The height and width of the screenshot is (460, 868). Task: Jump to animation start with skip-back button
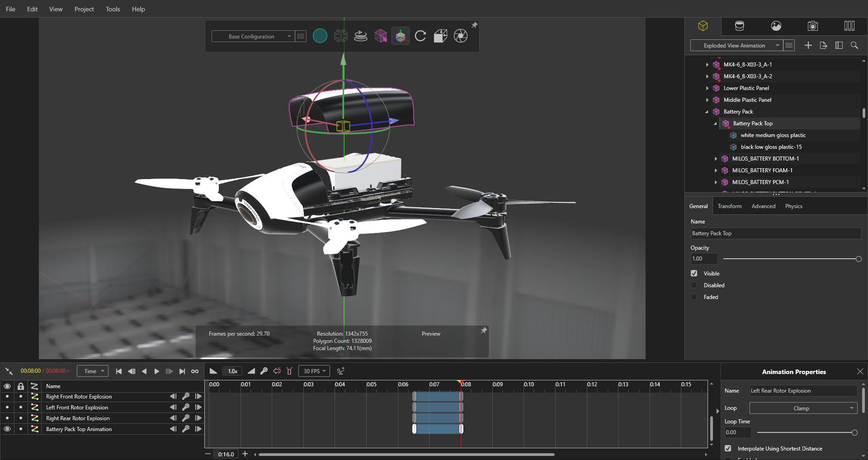tap(118, 371)
